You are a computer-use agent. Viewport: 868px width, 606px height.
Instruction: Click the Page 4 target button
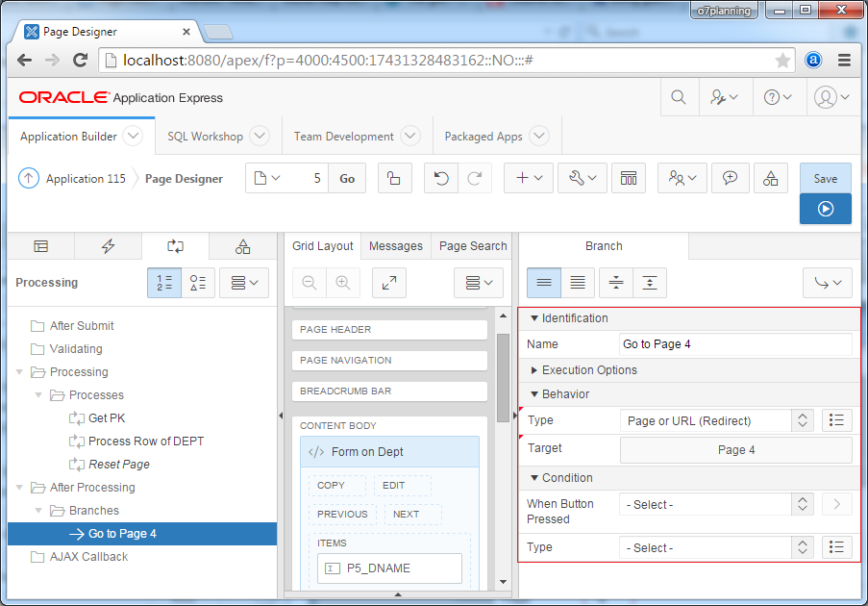(736, 450)
